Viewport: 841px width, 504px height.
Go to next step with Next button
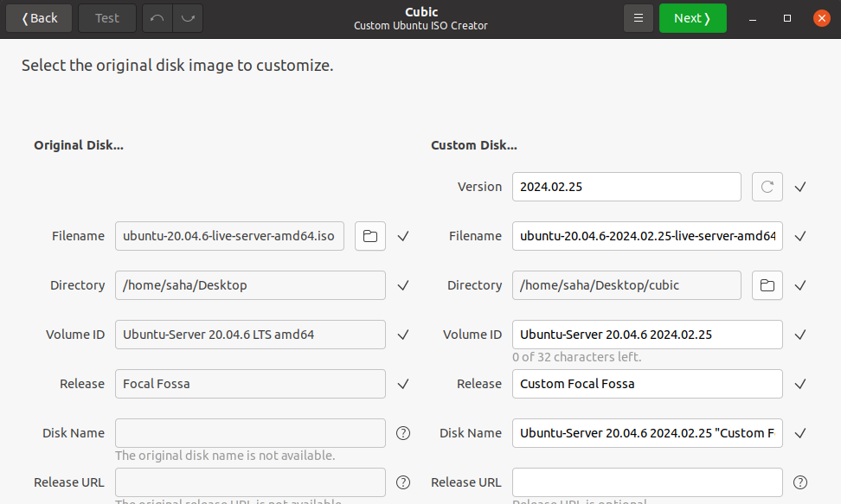pyautogui.click(x=692, y=18)
